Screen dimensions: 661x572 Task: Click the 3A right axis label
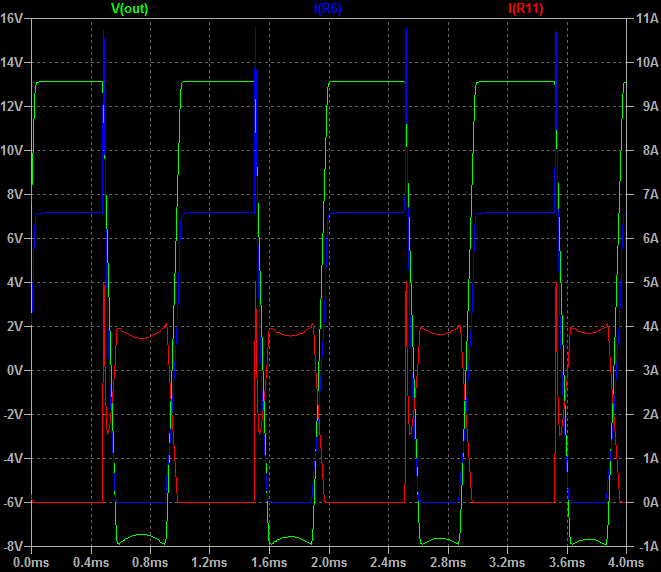651,371
